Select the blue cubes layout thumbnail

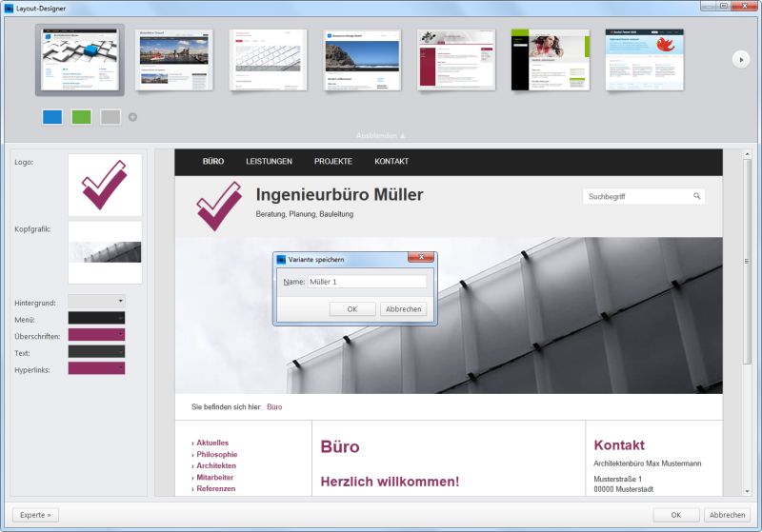click(80, 60)
